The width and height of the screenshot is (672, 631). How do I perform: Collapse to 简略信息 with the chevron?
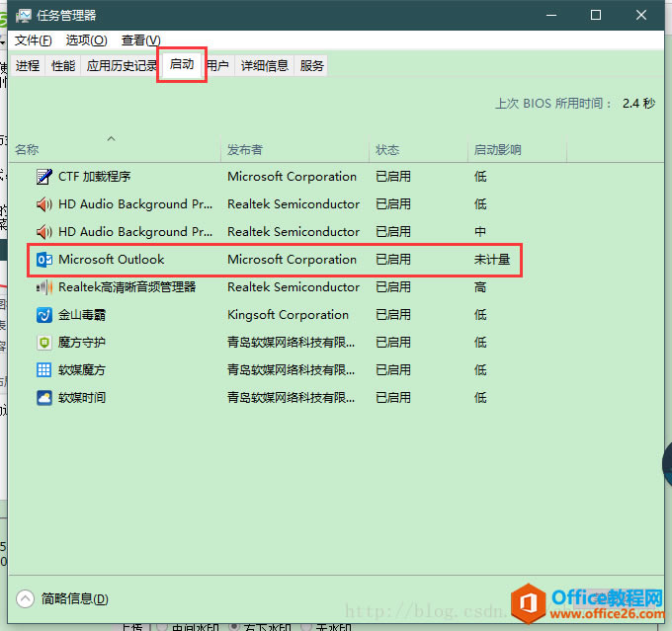click(26, 598)
